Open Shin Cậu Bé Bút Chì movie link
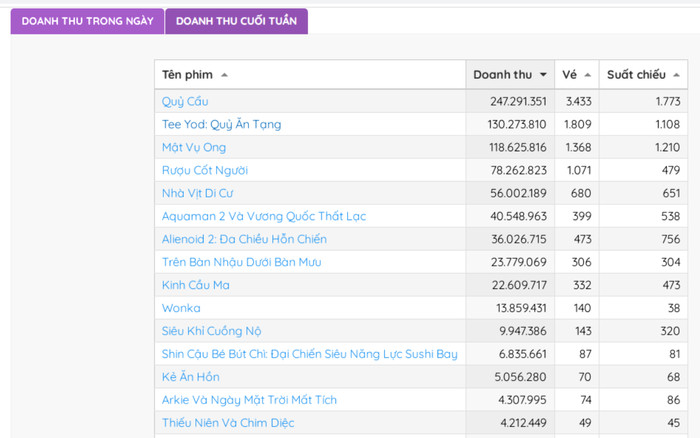The height and width of the screenshot is (438, 700). (x=309, y=354)
